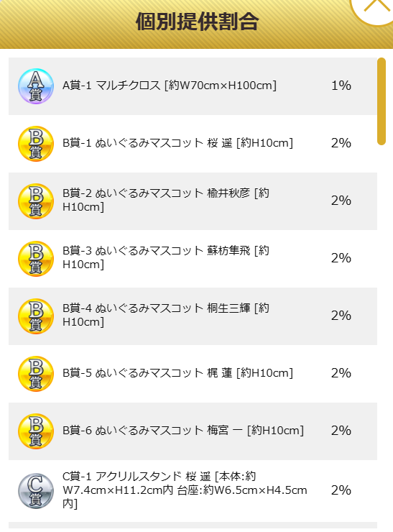Click the B賞 badge beside B賞-1 桜 遥

36,144
